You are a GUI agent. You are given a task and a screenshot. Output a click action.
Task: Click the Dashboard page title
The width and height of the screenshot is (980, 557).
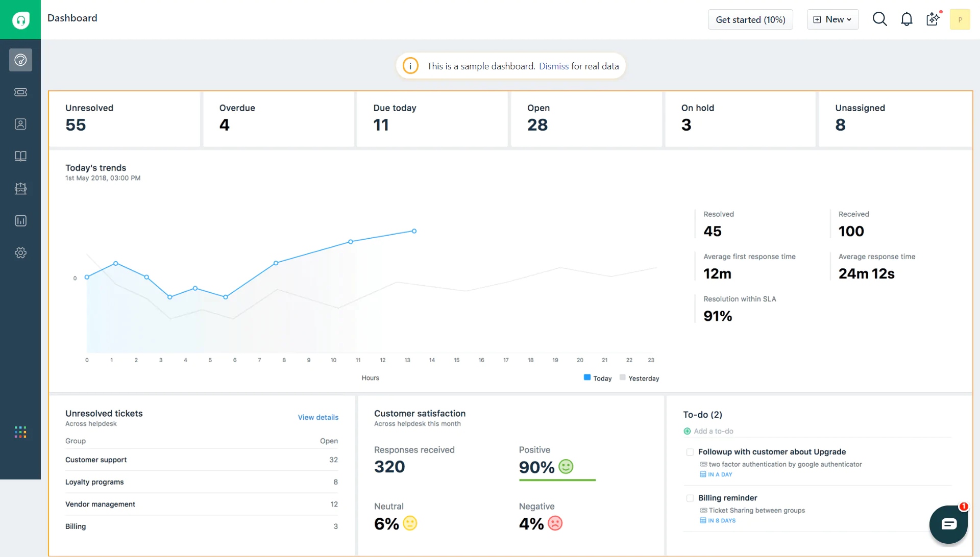(72, 18)
